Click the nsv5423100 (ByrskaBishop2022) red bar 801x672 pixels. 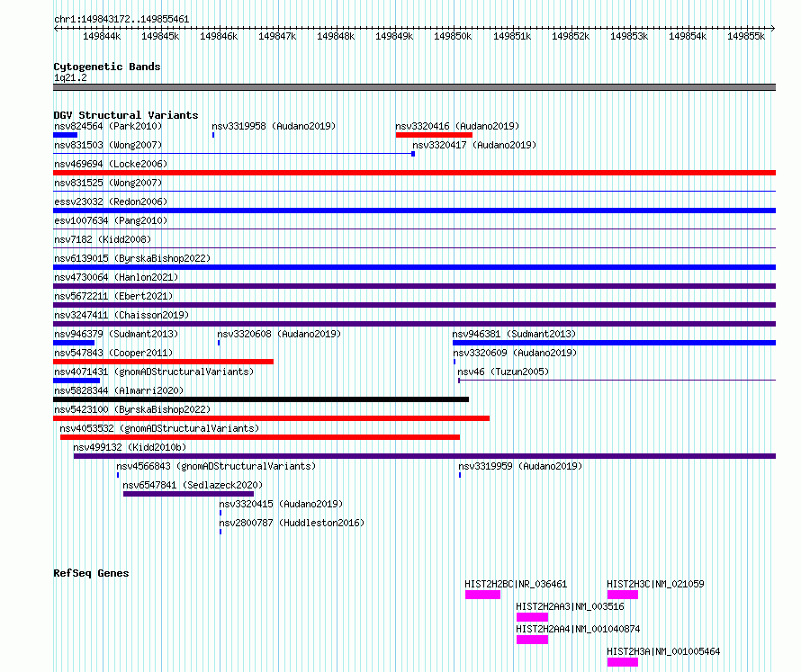[271, 418]
